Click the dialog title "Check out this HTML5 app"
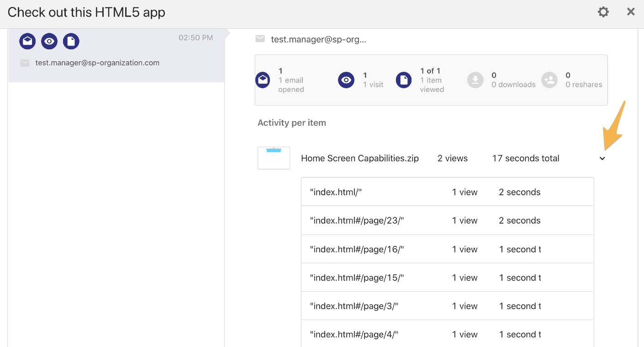The height and width of the screenshot is (347, 644). click(x=86, y=12)
